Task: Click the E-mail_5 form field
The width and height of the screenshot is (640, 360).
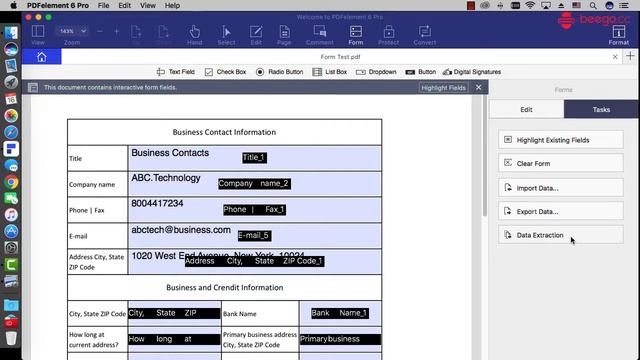Action: (x=254, y=236)
